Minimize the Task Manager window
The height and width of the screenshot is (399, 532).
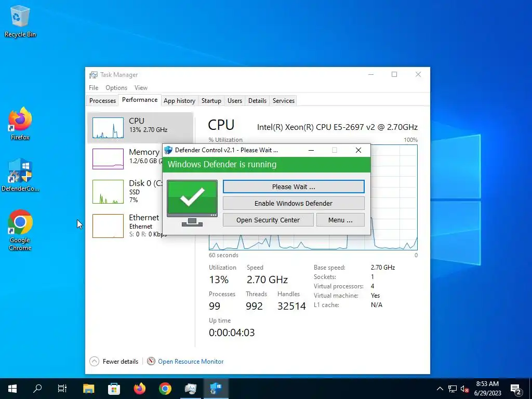[x=371, y=74]
